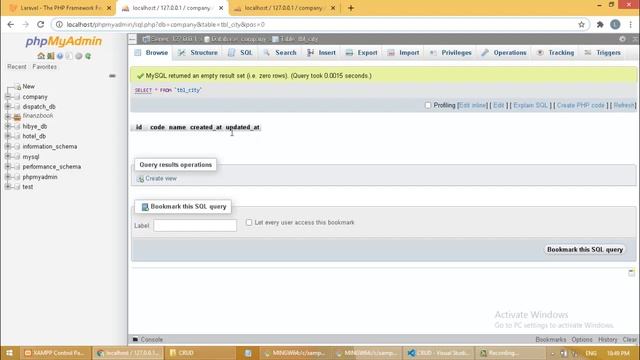Image resolution: width=640 pixels, height=360 pixels.
Task: Open the Import tab
Action: 403,53
